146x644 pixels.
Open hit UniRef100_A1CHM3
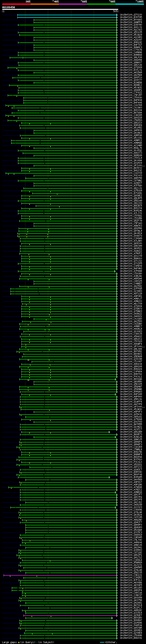point(131,37)
